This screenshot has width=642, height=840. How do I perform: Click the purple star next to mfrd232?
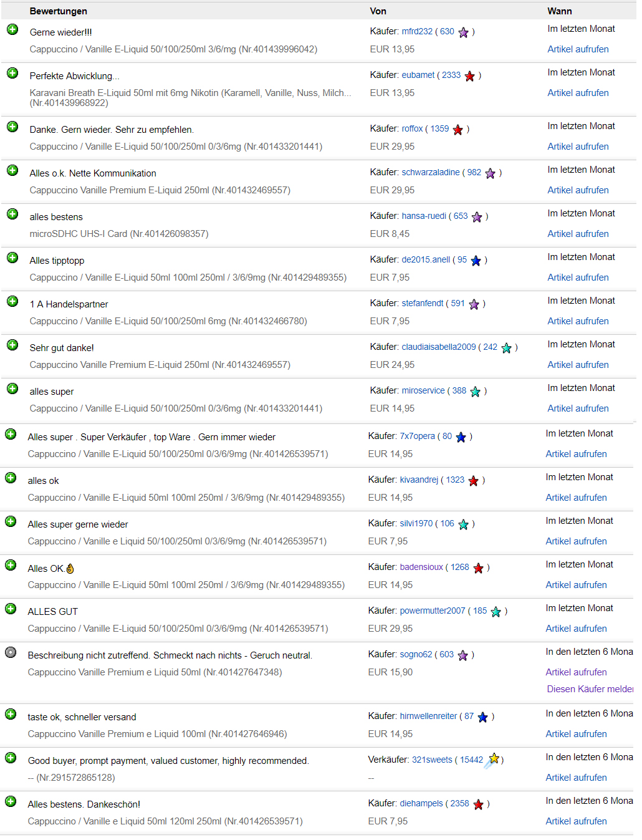pos(463,32)
